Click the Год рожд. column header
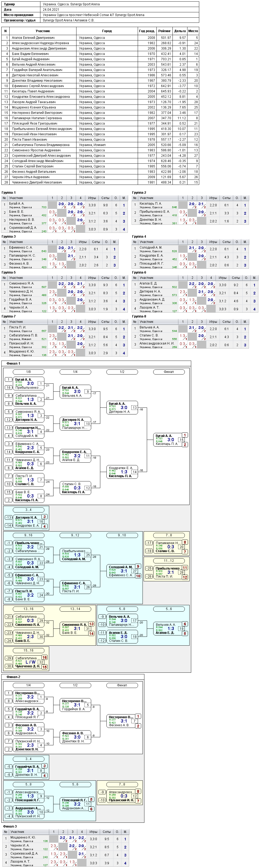Image resolution: width=261 pixels, height=868 pixels. (x=147, y=31)
